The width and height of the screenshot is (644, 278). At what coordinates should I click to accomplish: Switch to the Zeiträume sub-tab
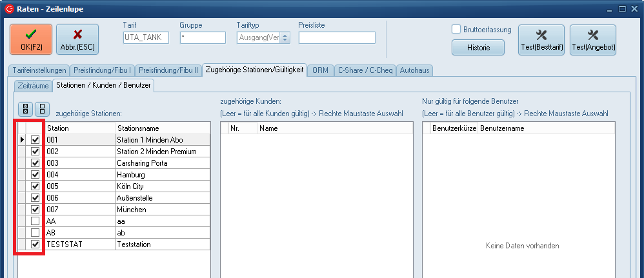pyautogui.click(x=33, y=84)
